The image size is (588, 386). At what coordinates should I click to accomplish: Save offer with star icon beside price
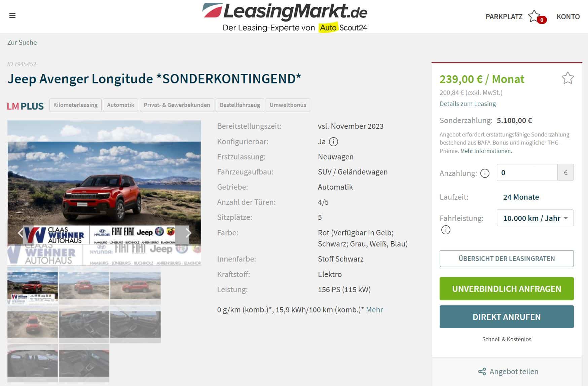(567, 78)
